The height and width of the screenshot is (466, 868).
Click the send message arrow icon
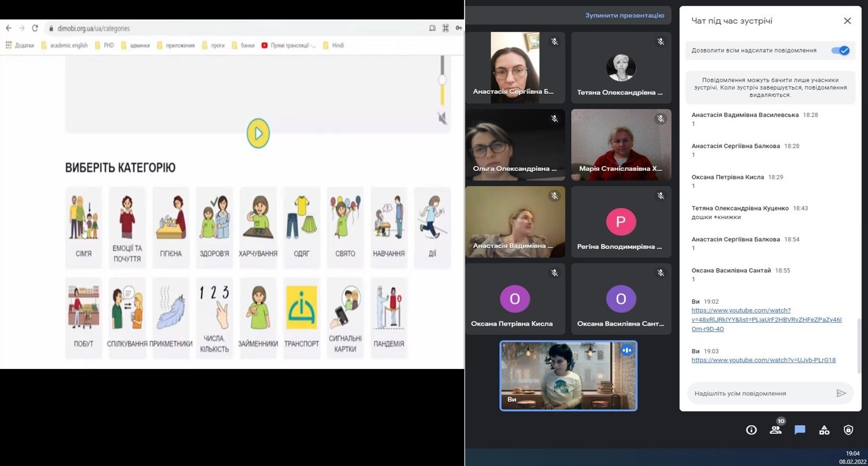coord(841,393)
